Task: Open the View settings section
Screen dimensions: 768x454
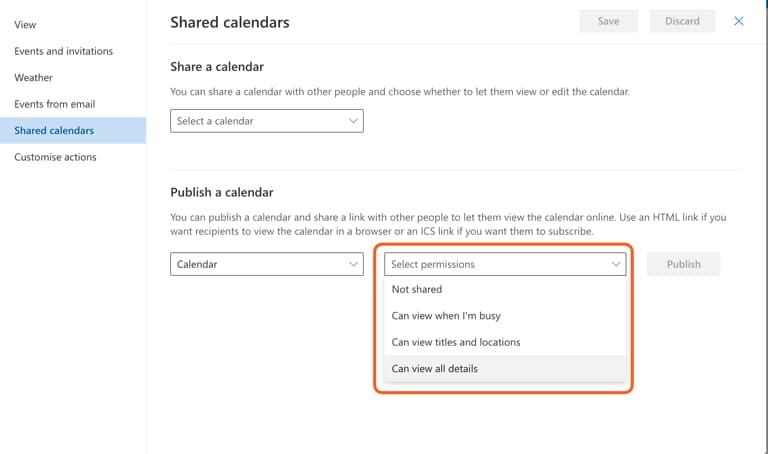Action: point(25,24)
